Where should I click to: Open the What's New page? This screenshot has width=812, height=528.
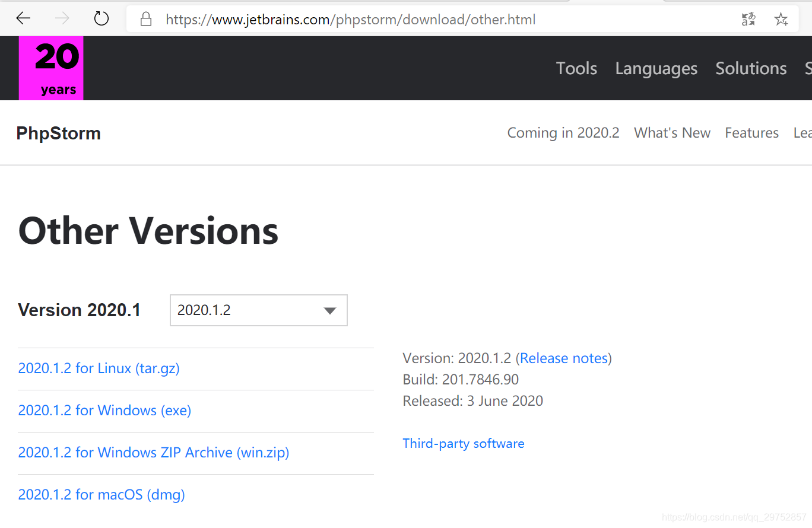(672, 133)
